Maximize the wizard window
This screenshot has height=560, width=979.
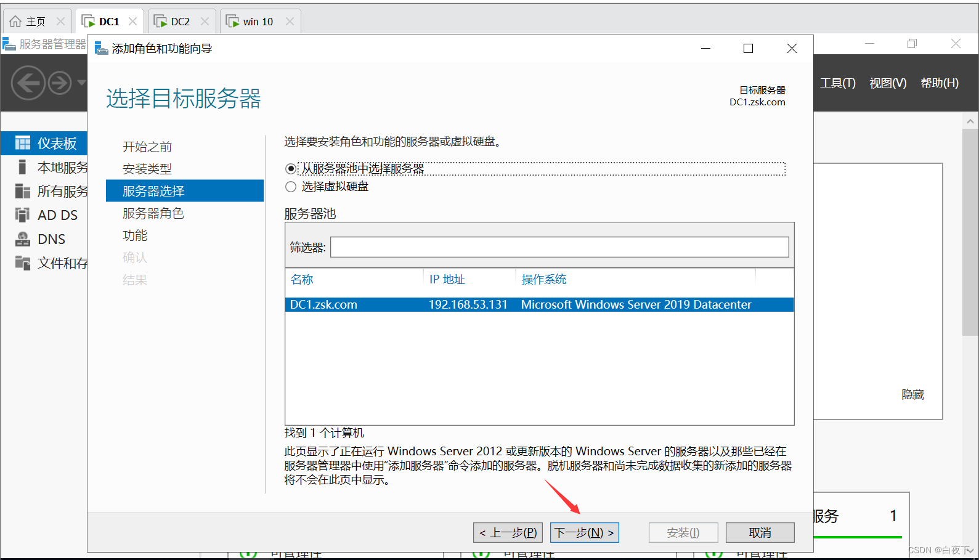click(749, 48)
